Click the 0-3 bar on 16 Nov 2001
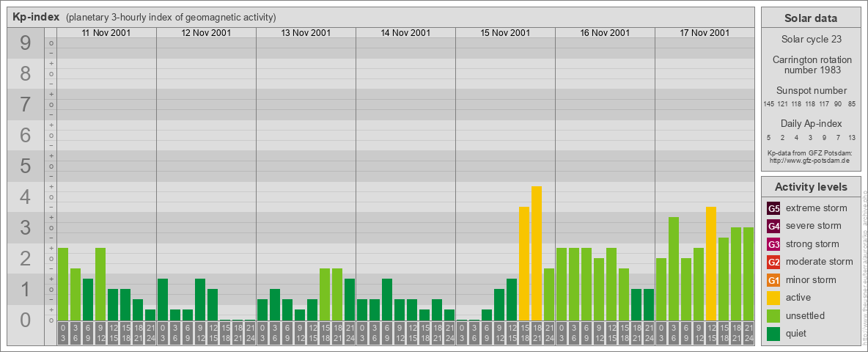The width and height of the screenshot is (868, 352). point(562,285)
